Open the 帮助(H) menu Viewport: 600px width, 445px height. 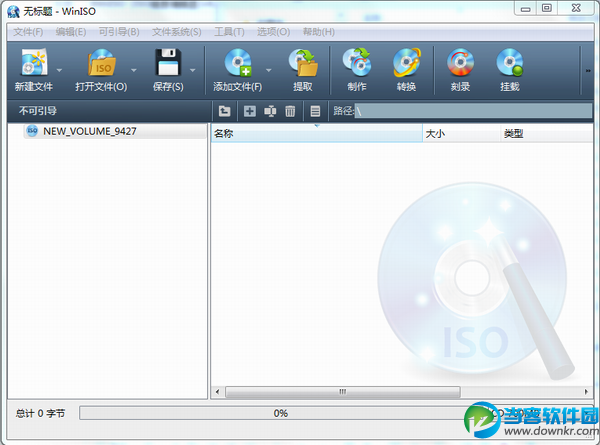click(319, 32)
